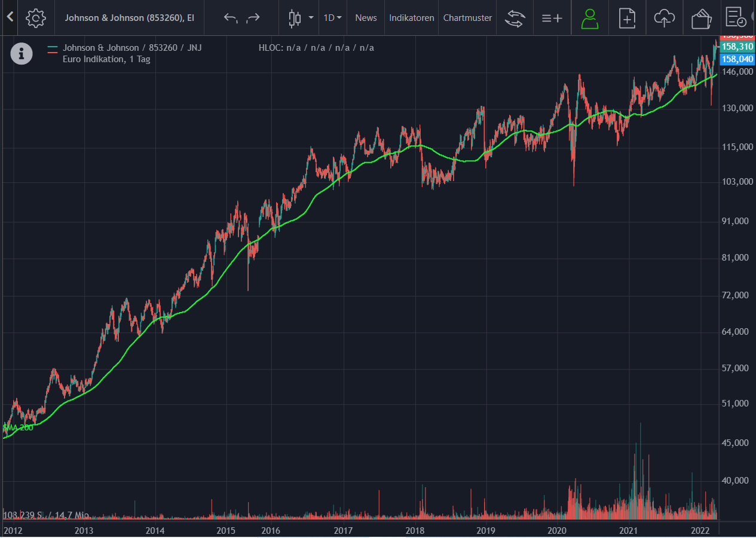
Task: Click the Euro Indikation, 1 Tag label
Action: click(x=106, y=59)
